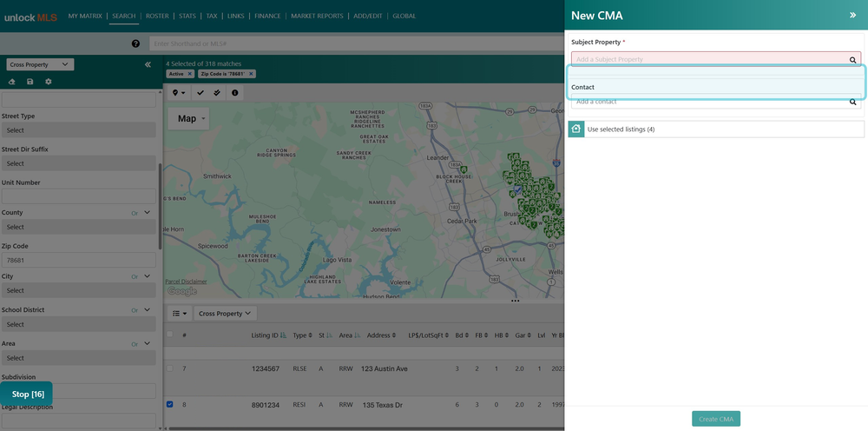Sort by the Area column
The width and height of the screenshot is (868, 431).
click(357, 335)
